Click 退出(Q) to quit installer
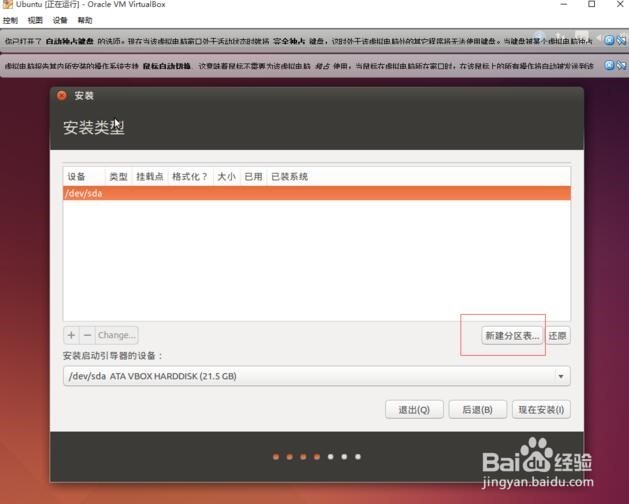 [414, 410]
